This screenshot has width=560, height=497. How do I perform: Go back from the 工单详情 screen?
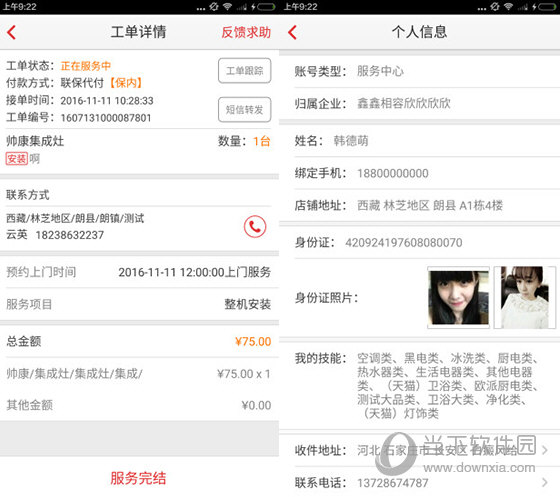(11, 32)
